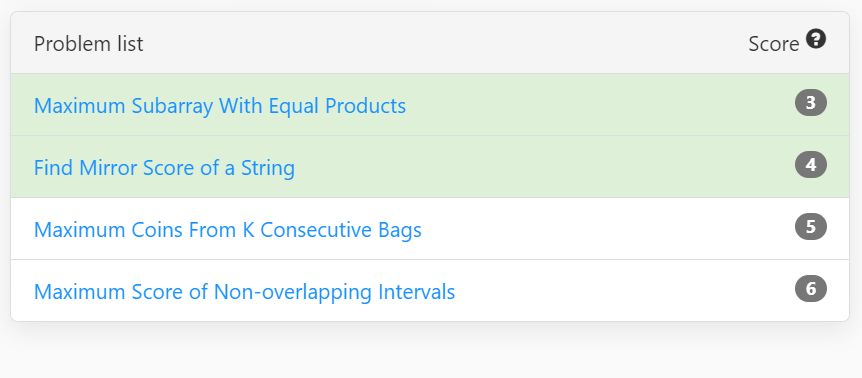Open Maximum Score of Non-overlapping Intervals problem
Viewport: 862px width, 378px height.
[x=245, y=292]
